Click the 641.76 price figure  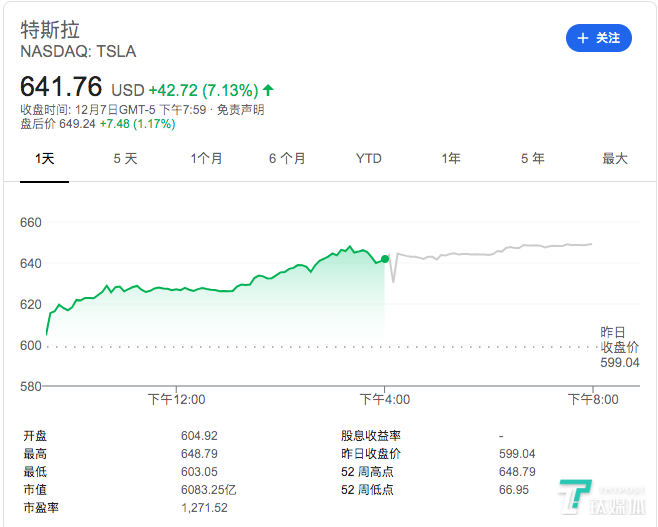pyautogui.click(x=62, y=87)
